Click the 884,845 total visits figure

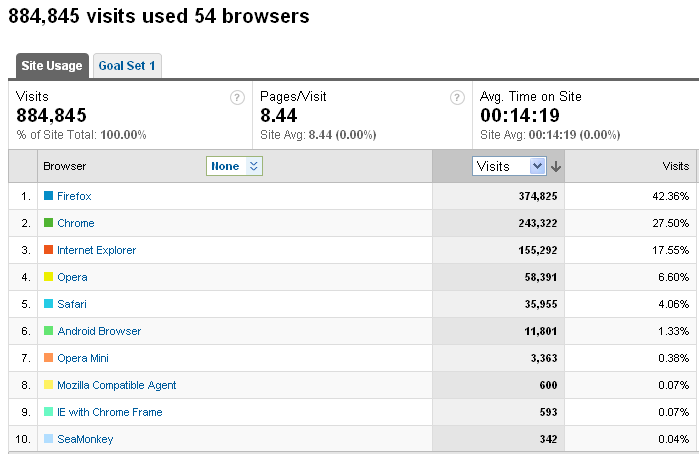click(51, 116)
